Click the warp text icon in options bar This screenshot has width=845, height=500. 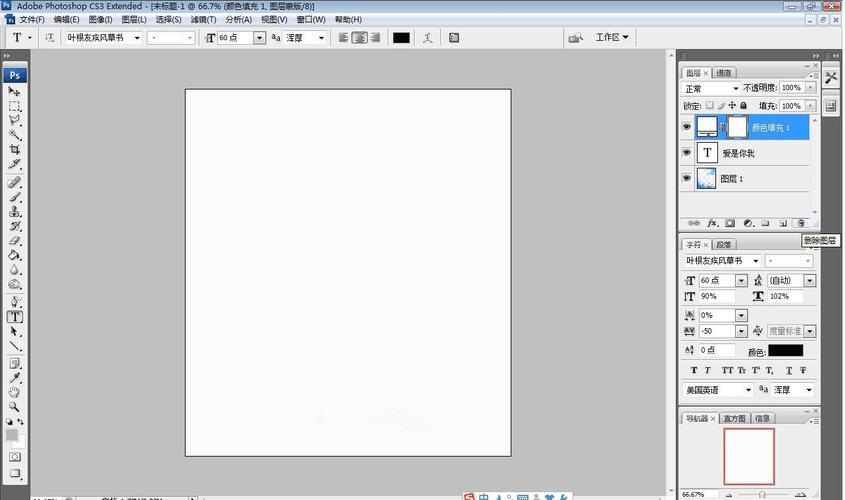[x=428, y=38]
